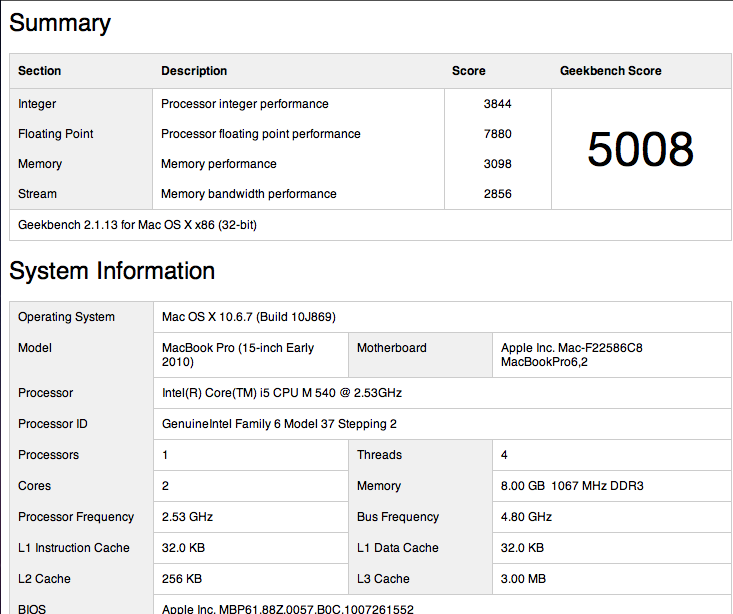Select the Floating Point score 7880
This screenshot has height=614, width=733.
click(x=497, y=134)
